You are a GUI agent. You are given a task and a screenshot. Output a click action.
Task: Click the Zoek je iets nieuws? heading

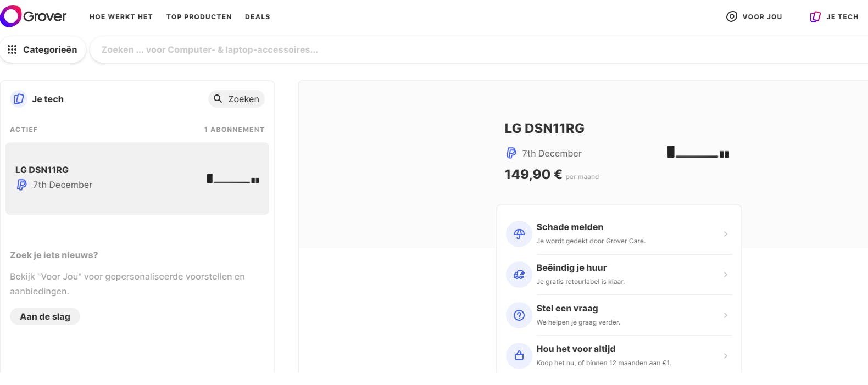click(x=54, y=255)
